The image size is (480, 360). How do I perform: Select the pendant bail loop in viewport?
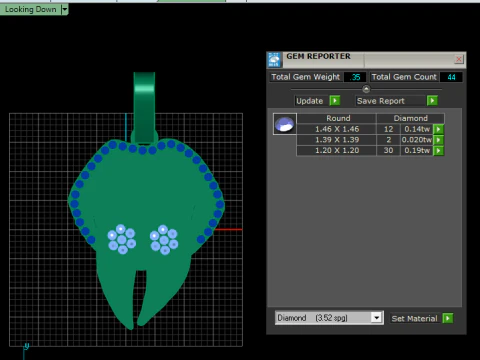click(144, 107)
